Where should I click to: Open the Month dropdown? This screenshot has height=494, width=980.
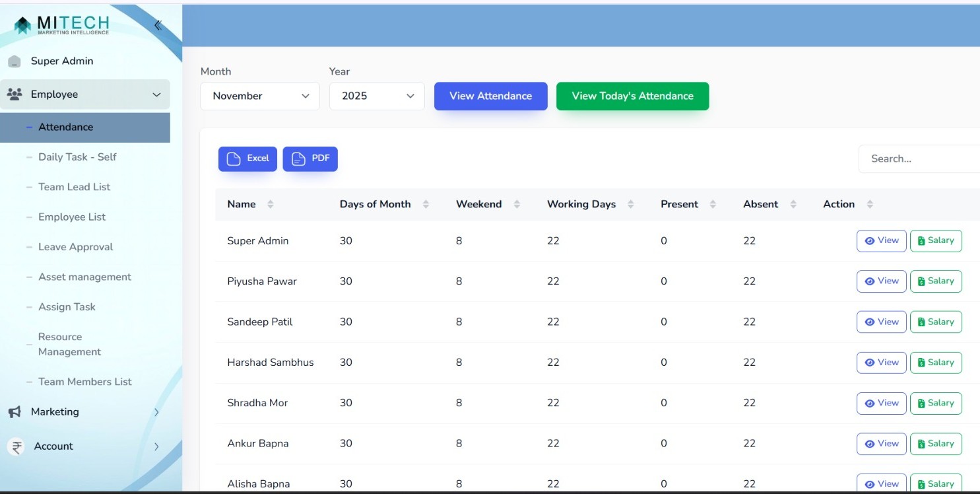[259, 96]
